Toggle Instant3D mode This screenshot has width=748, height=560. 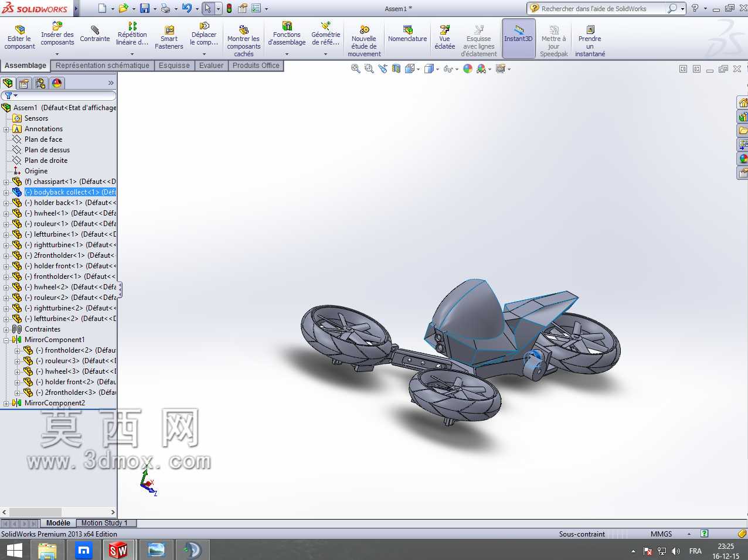click(x=519, y=38)
